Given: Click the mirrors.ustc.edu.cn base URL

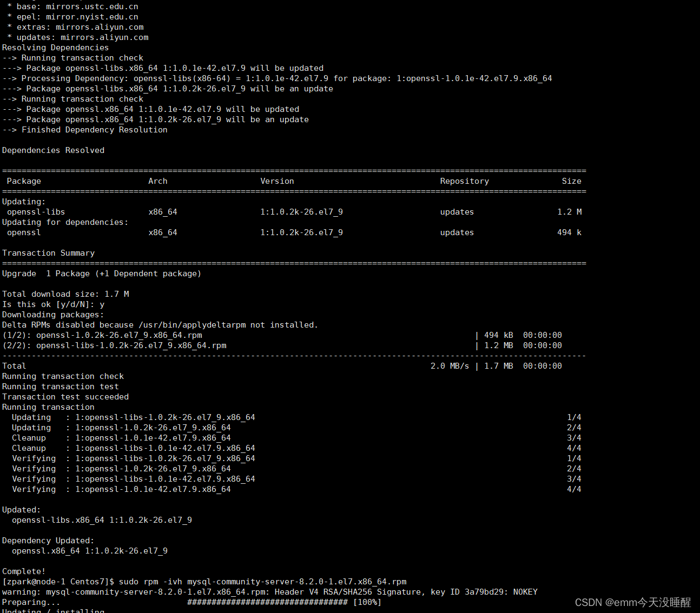Looking at the screenshot, I should pyautogui.click(x=92, y=6).
